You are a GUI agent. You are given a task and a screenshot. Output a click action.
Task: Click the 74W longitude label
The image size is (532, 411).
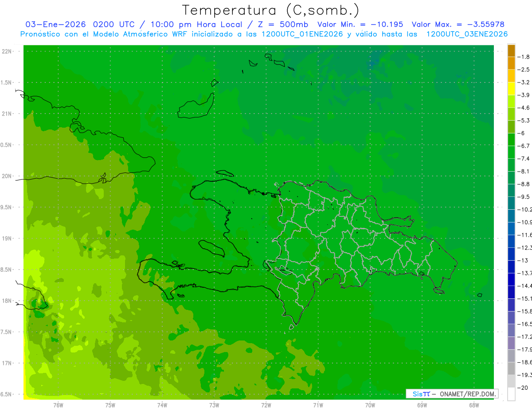pyautogui.click(x=162, y=405)
